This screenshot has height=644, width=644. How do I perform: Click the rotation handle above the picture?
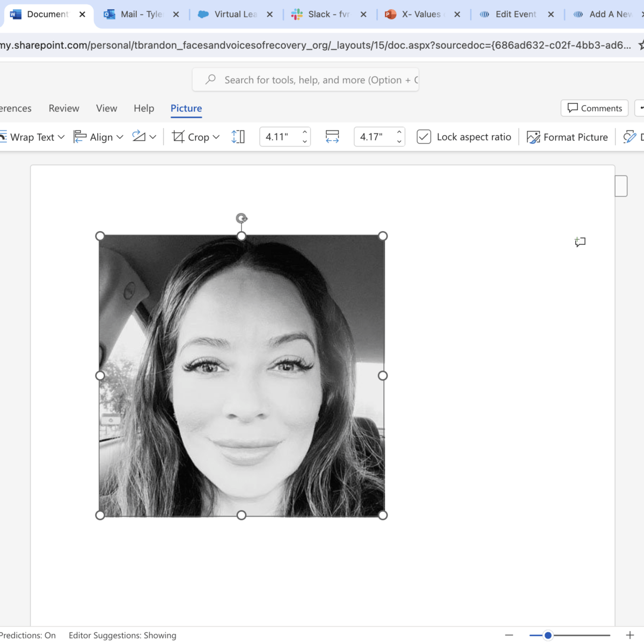(x=241, y=218)
